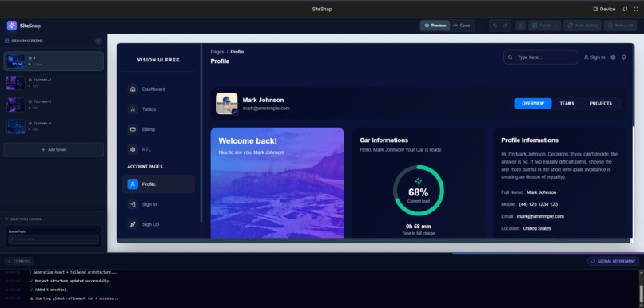This screenshot has height=308, width=644.
Task: Open the Assets dropdown
Action: 545,26
